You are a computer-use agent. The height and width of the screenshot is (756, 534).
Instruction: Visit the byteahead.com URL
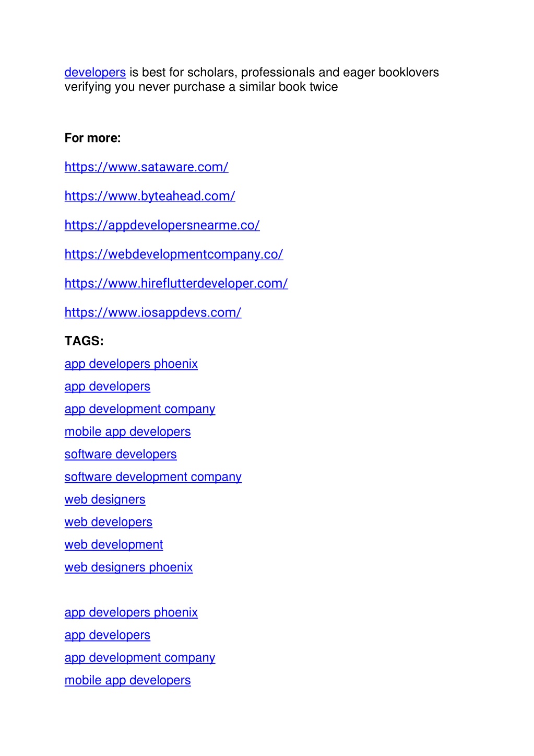[x=150, y=196]
